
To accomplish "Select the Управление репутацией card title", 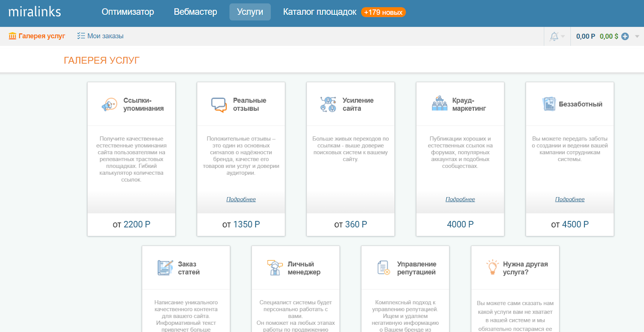I will (x=417, y=268).
